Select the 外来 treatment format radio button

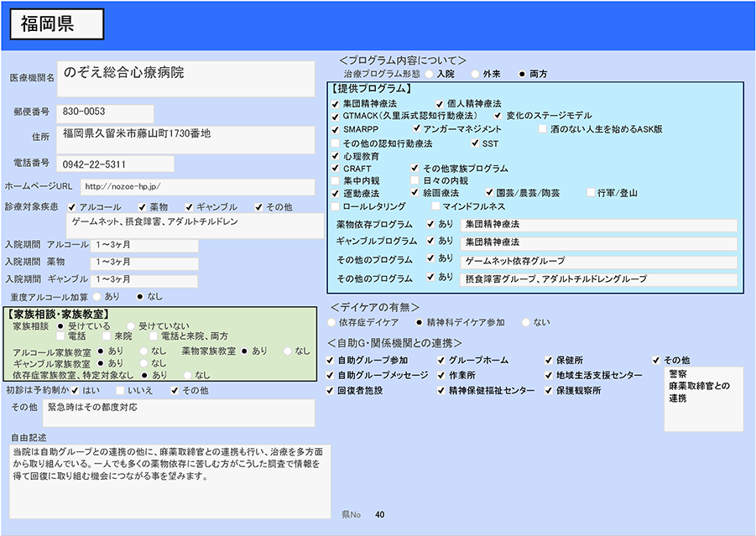click(475, 74)
